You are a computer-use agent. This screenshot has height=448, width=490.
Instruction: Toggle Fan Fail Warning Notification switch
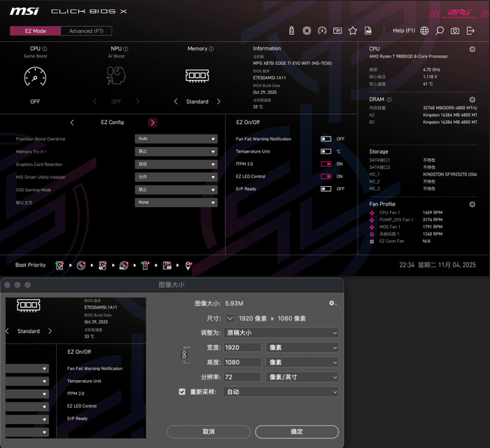click(326, 139)
